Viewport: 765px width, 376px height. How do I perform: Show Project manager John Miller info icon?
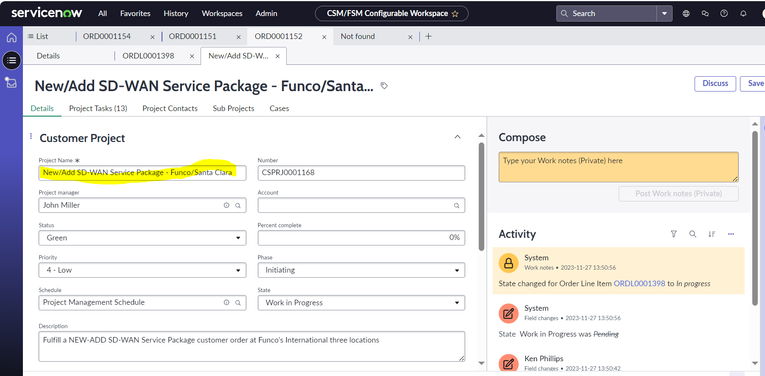(x=226, y=206)
